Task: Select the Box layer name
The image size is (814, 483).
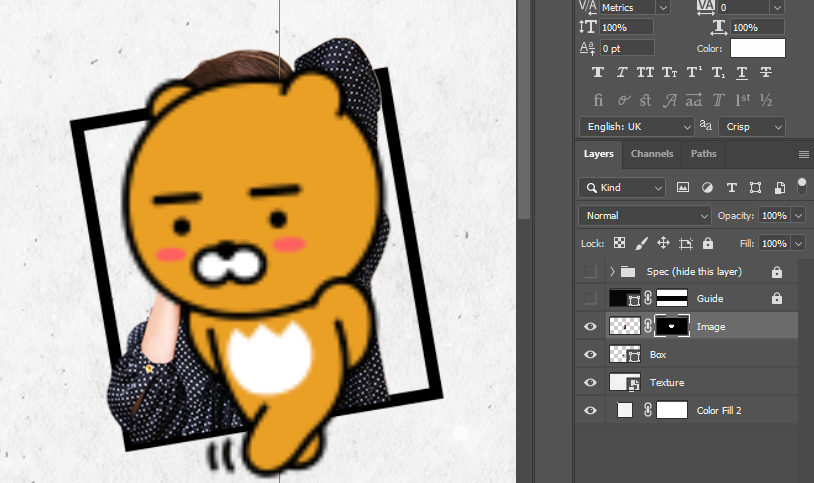Action: point(658,355)
